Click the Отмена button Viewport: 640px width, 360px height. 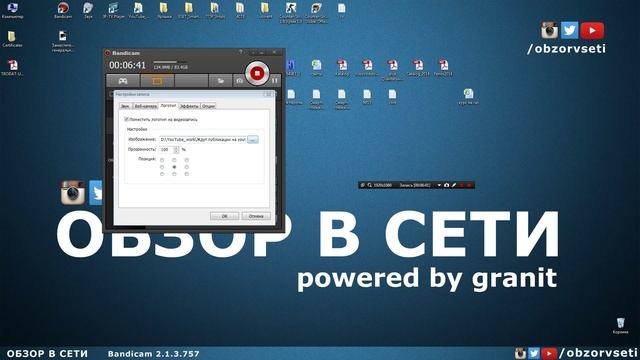[x=256, y=216]
